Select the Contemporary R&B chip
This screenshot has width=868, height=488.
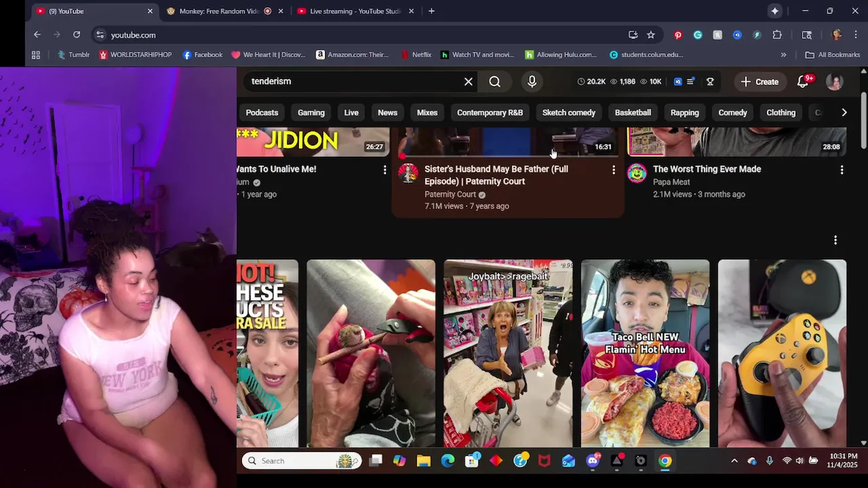(x=490, y=113)
